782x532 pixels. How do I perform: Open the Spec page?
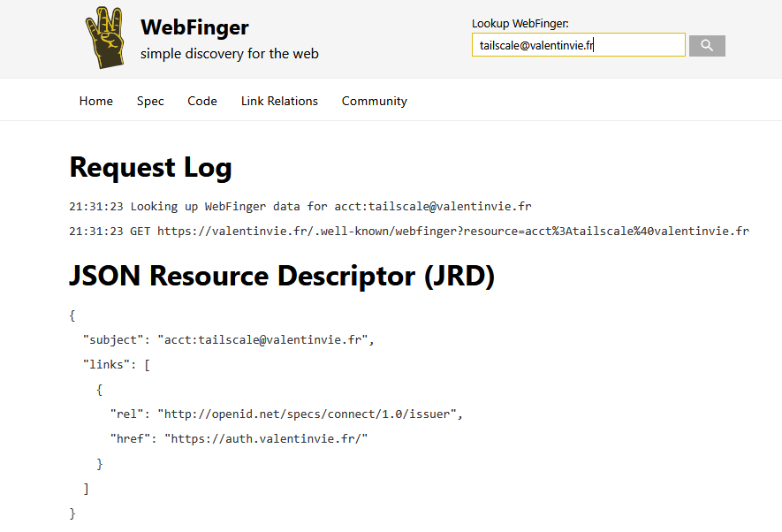point(150,102)
